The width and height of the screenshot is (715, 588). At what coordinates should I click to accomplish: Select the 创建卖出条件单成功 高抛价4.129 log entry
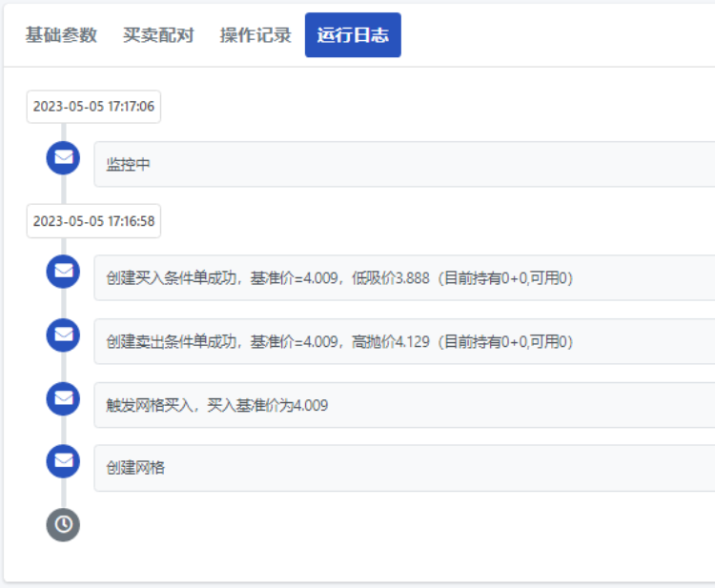[x=404, y=341]
